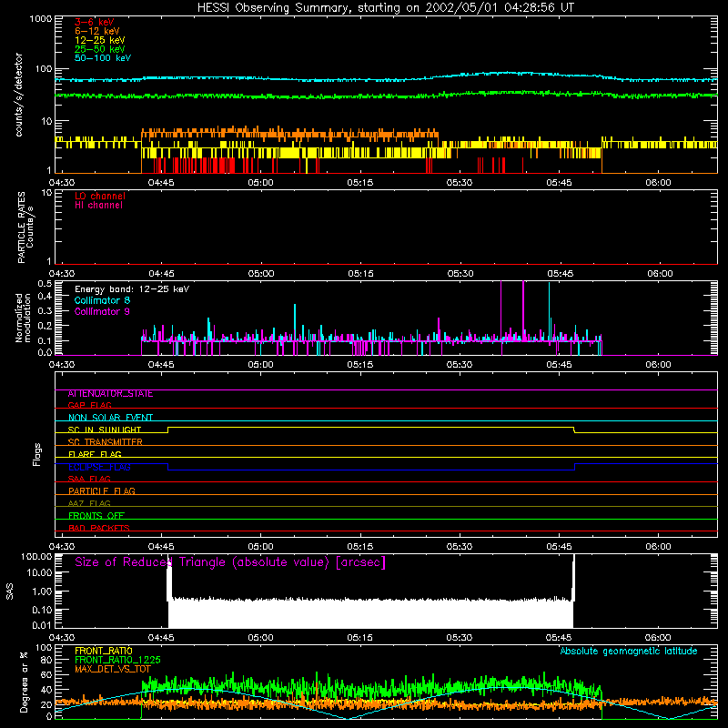
Task: Click the 04:45 tick under the modulation plot
Action: coord(161,365)
